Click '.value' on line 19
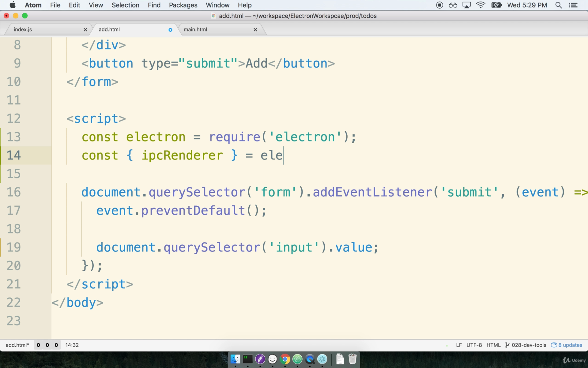 (350, 247)
